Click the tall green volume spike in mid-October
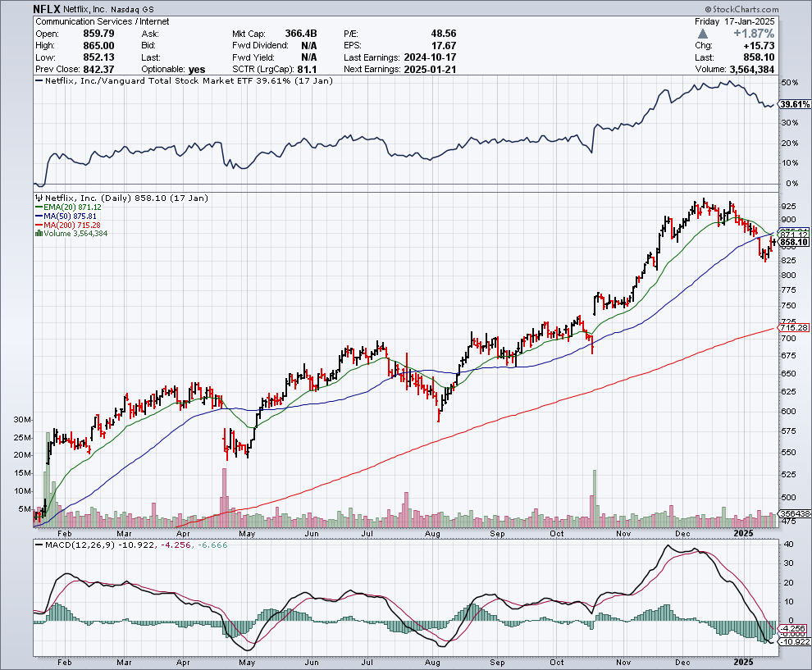The width and height of the screenshot is (812, 670). click(x=595, y=499)
